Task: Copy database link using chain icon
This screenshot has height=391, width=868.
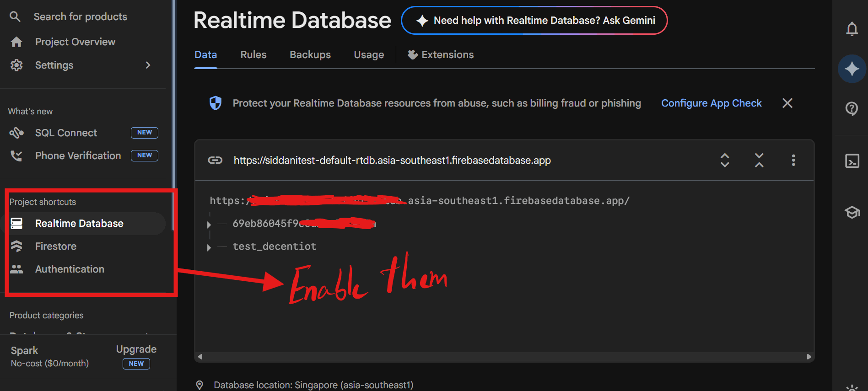Action: pos(215,160)
